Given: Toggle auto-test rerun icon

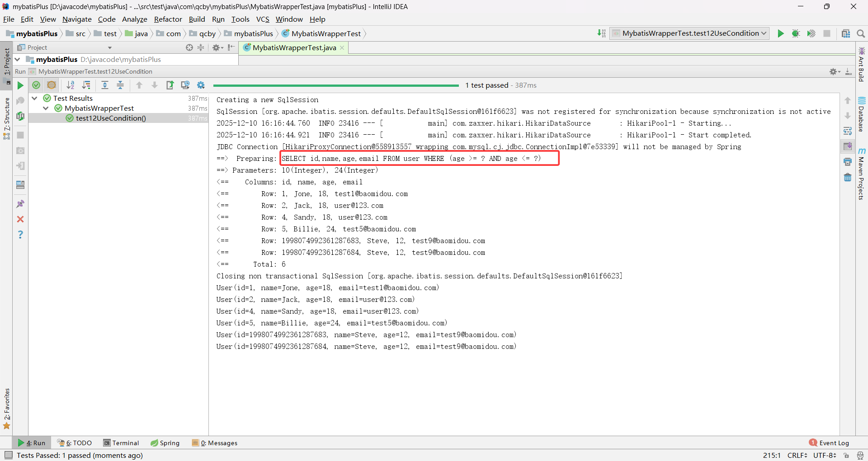Looking at the screenshot, I should coord(20,116).
